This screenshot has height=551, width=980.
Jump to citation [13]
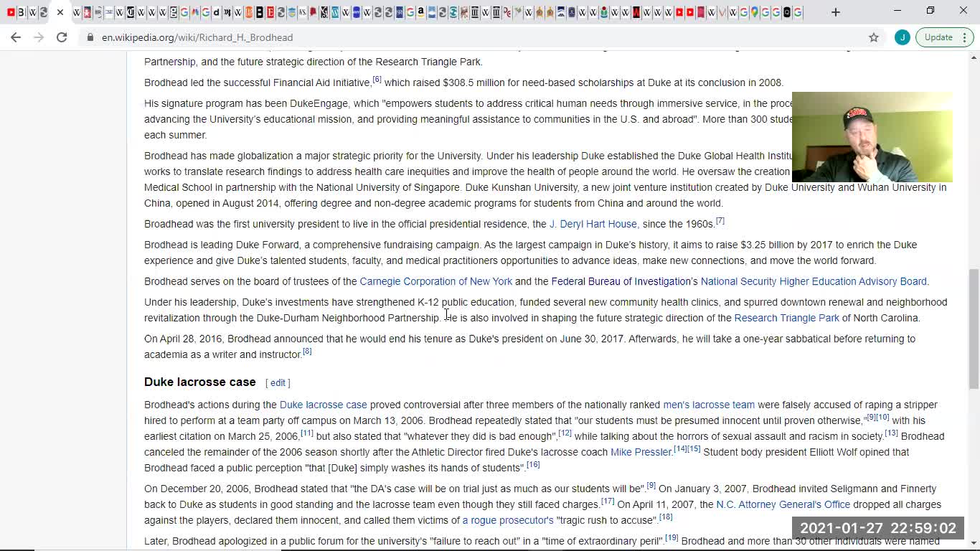(891, 433)
